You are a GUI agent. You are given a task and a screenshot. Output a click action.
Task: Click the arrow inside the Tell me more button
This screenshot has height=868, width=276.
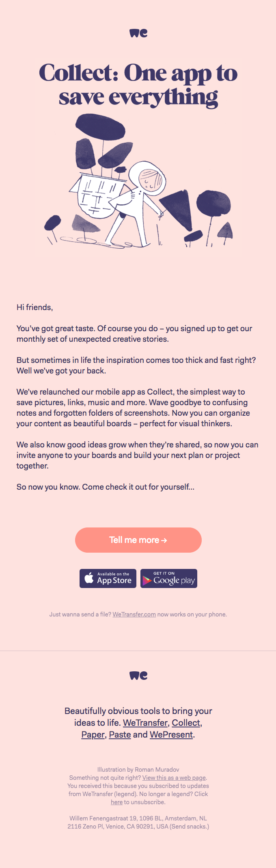click(x=164, y=540)
